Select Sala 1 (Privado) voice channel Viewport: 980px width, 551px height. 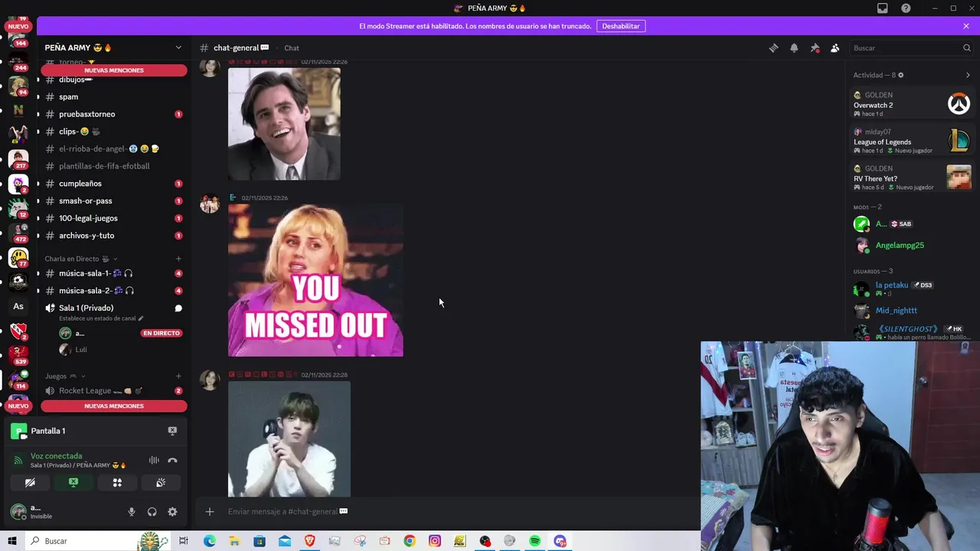pyautogui.click(x=86, y=308)
